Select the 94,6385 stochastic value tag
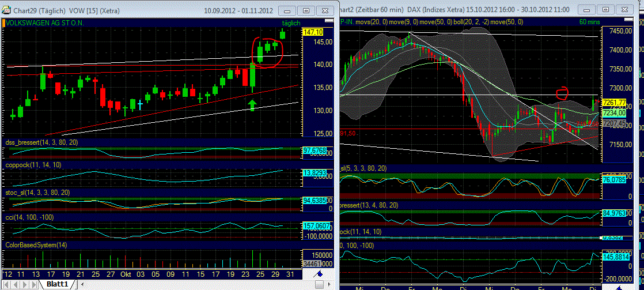 (x=315, y=201)
